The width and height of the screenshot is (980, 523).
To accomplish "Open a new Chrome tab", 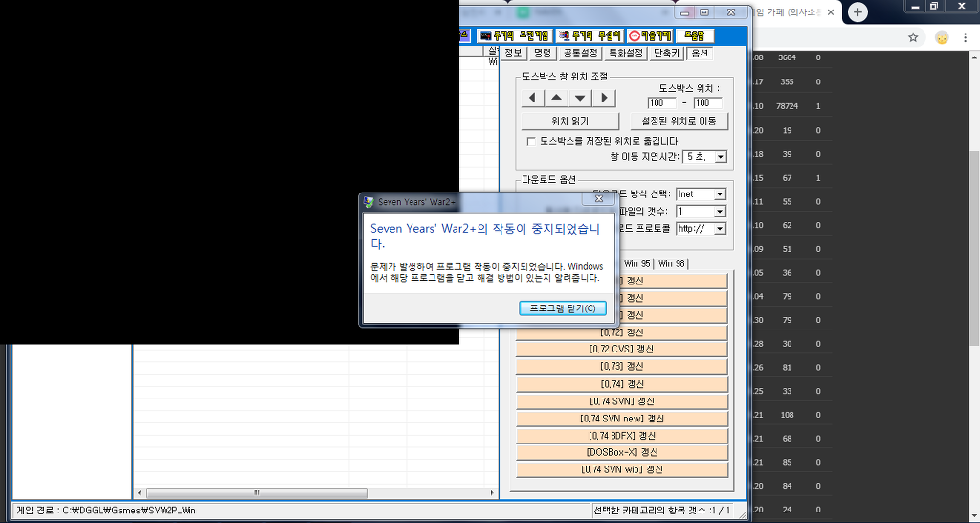I will pyautogui.click(x=858, y=11).
